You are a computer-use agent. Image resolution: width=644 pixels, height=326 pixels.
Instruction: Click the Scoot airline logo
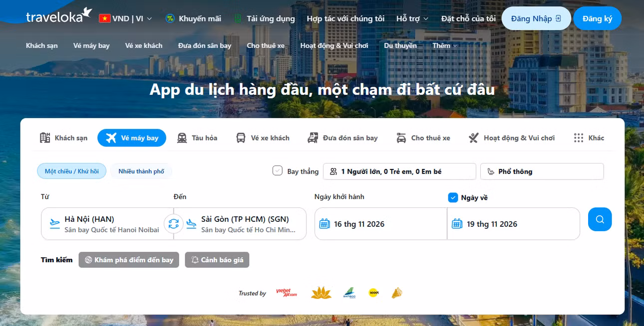coord(373,293)
